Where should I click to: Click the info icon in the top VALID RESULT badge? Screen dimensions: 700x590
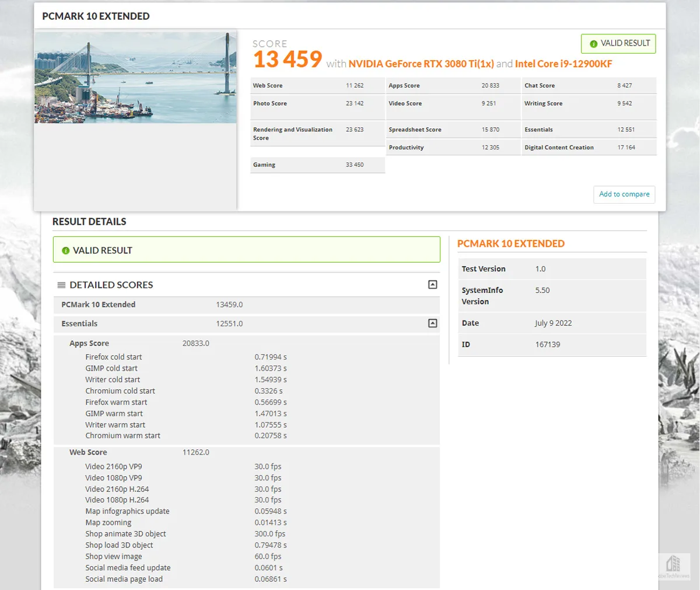point(593,44)
